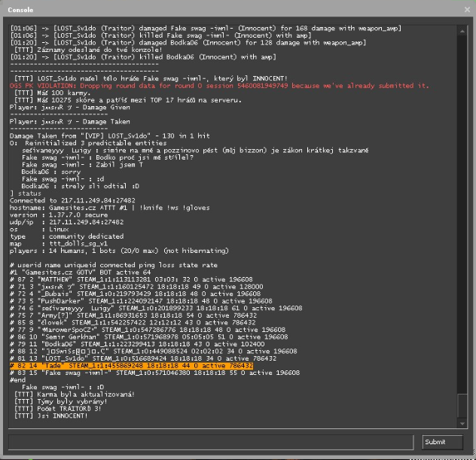This screenshot has height=460, width=476.
Task: Click the console scrollbar thumb
Action: [462, 405]
